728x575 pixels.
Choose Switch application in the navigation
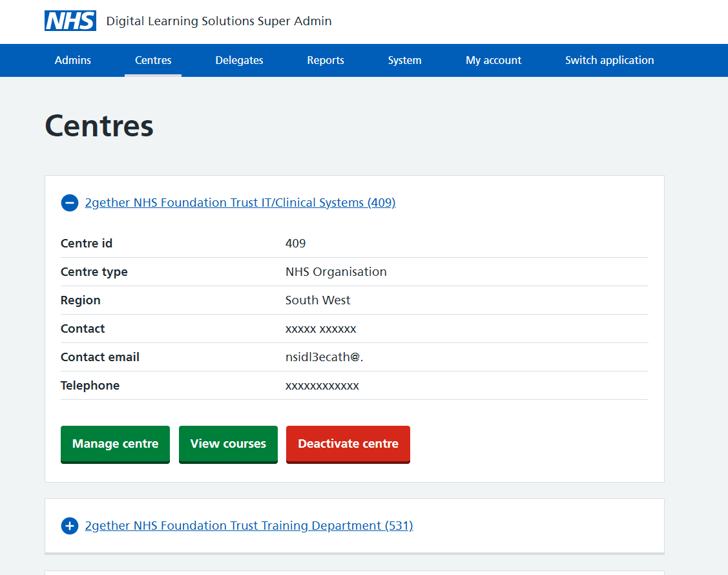pos(610,60)
